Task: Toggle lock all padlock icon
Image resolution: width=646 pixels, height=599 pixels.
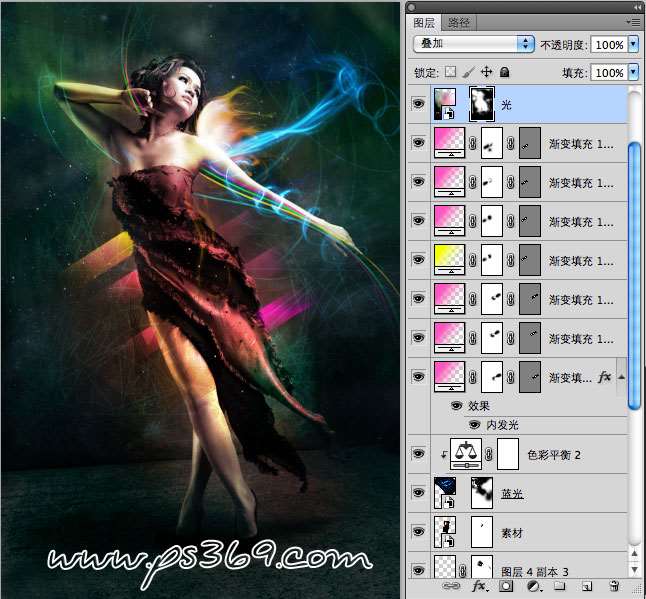Action: click(x=504, y=73)
